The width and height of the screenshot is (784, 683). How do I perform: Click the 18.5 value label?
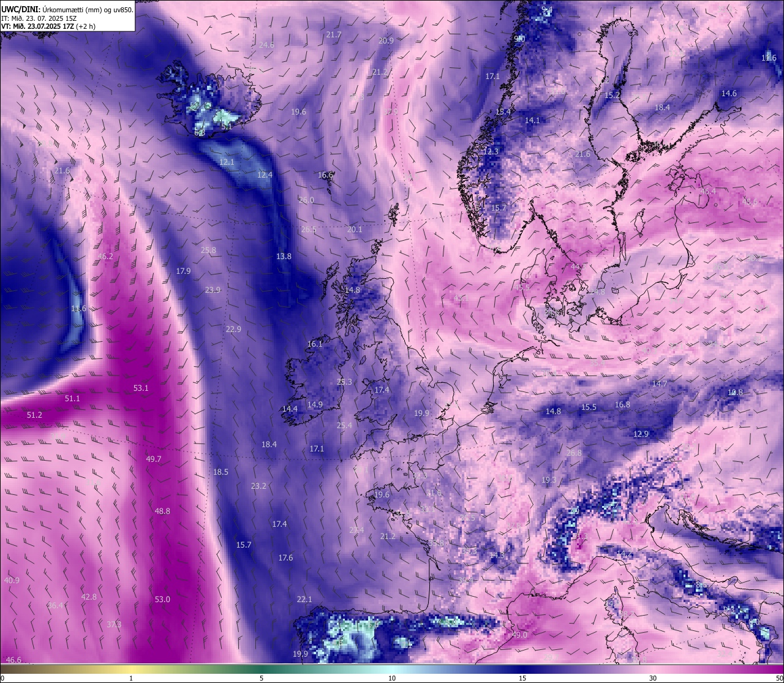tap(221, 472)
